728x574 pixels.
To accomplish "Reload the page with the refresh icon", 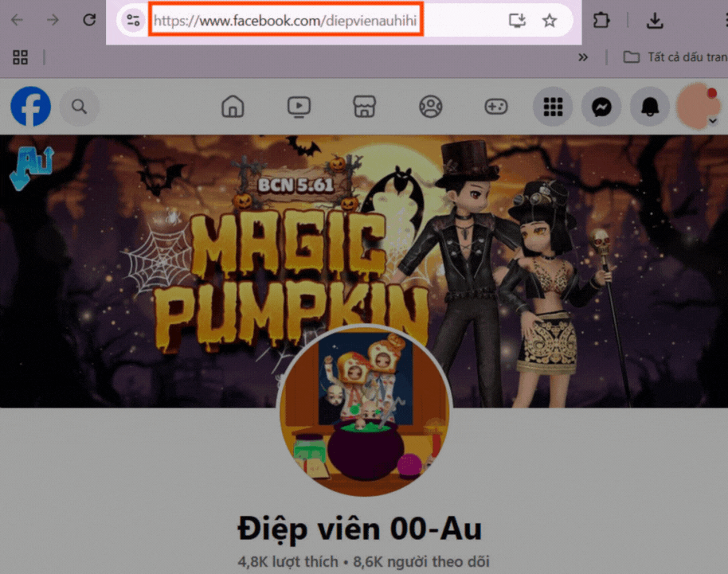I will pos(89,20).
